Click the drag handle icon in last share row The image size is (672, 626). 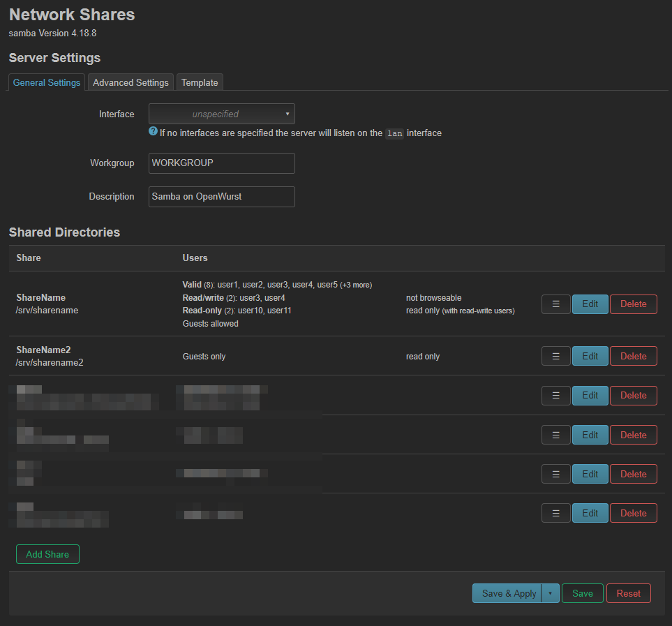click(555, 513)
